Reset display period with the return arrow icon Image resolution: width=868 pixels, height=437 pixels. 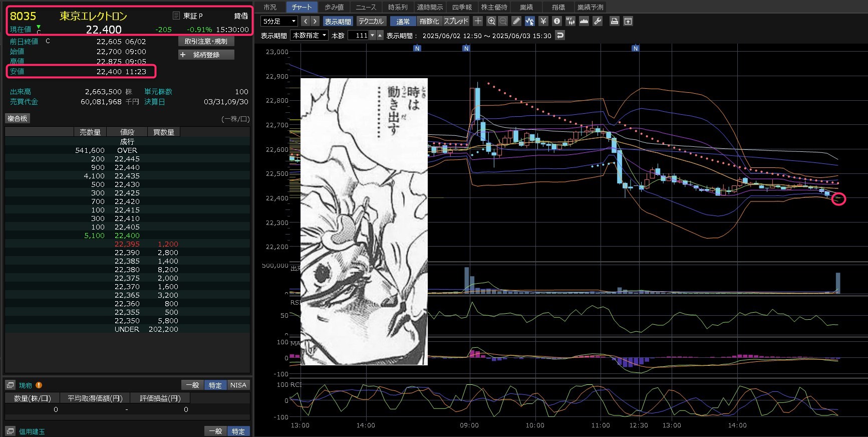tap(560, 35)
